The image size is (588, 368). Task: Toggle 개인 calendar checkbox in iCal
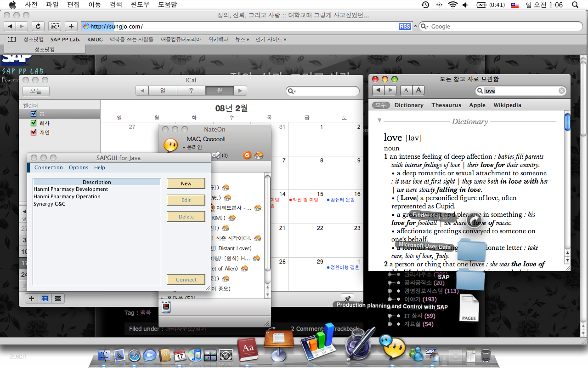(x=33, y=132)
